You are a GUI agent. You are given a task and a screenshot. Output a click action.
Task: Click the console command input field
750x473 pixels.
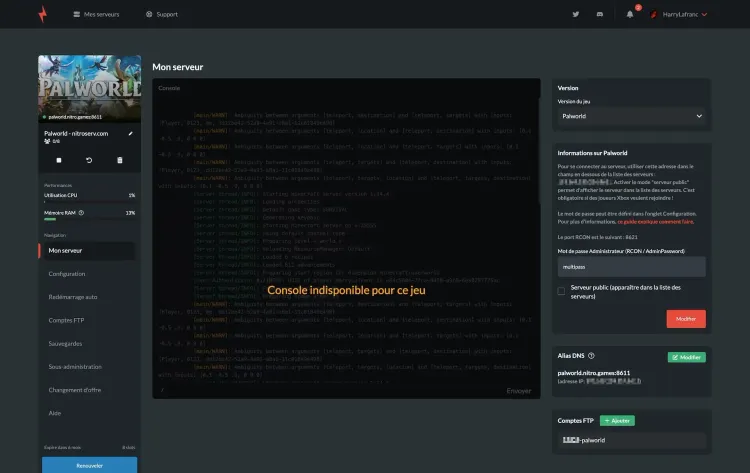[x=330, y=391]
